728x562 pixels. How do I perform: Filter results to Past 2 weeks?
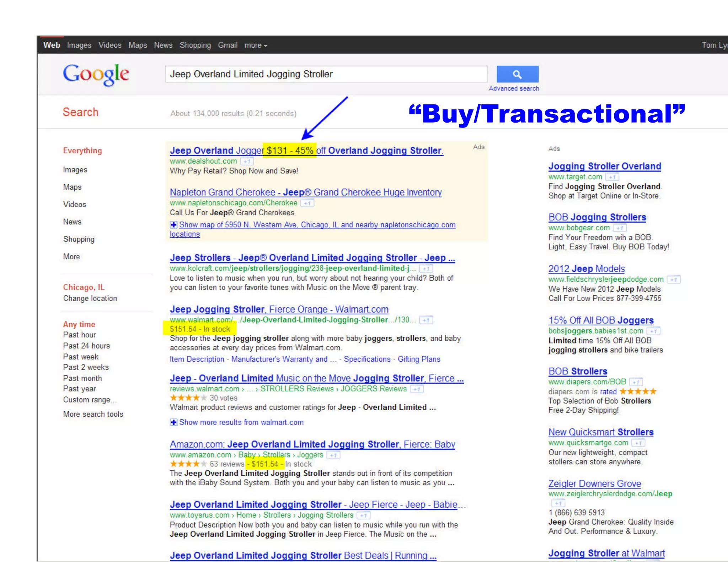pyautogui.click(x=86, y=367)
